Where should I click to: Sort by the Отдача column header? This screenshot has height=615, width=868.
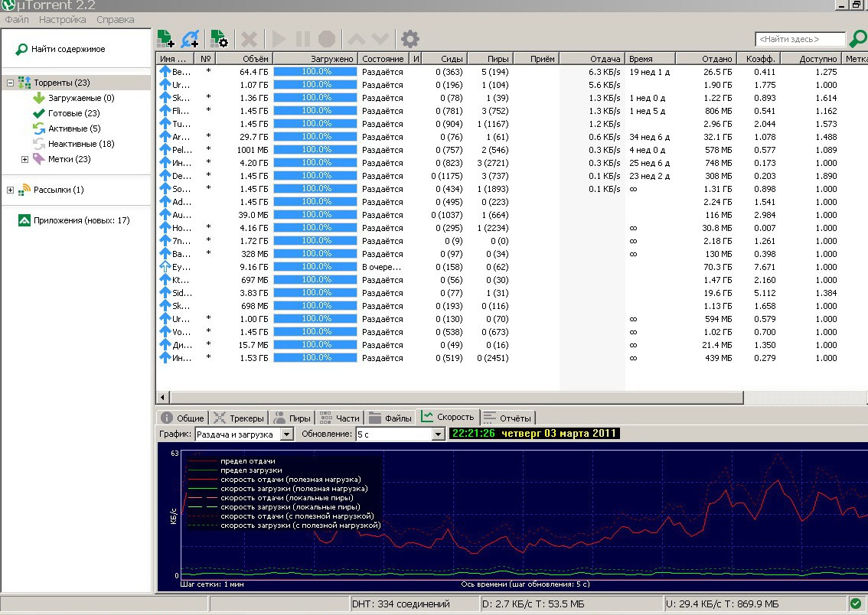592,59
